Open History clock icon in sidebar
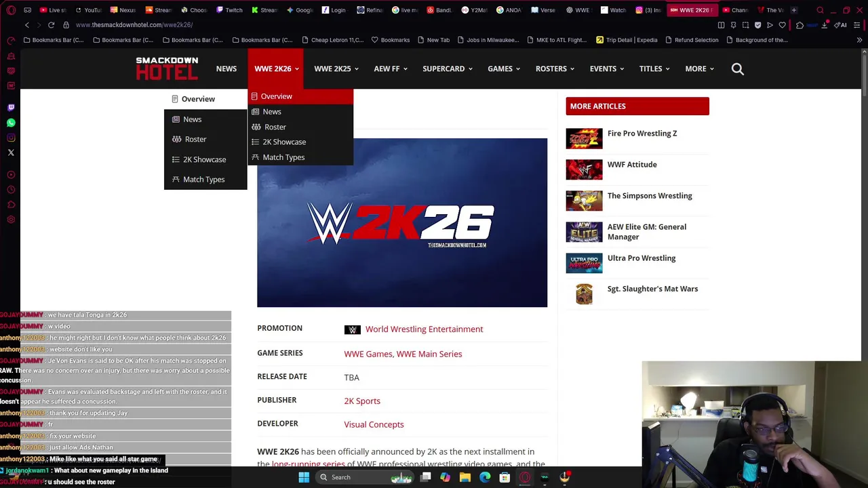868x488 pixels. (x=11, y=190)
